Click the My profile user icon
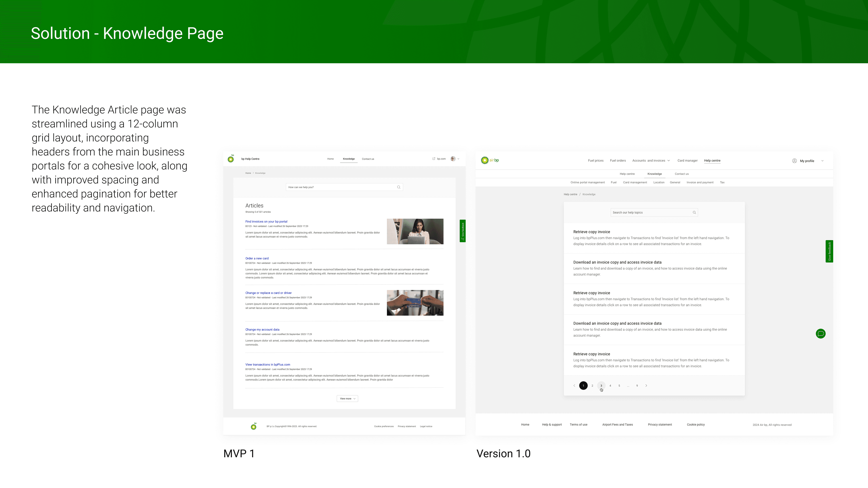The height and width of the screenshot is (488, 868). pyautogui.click(x=794, y=161)
